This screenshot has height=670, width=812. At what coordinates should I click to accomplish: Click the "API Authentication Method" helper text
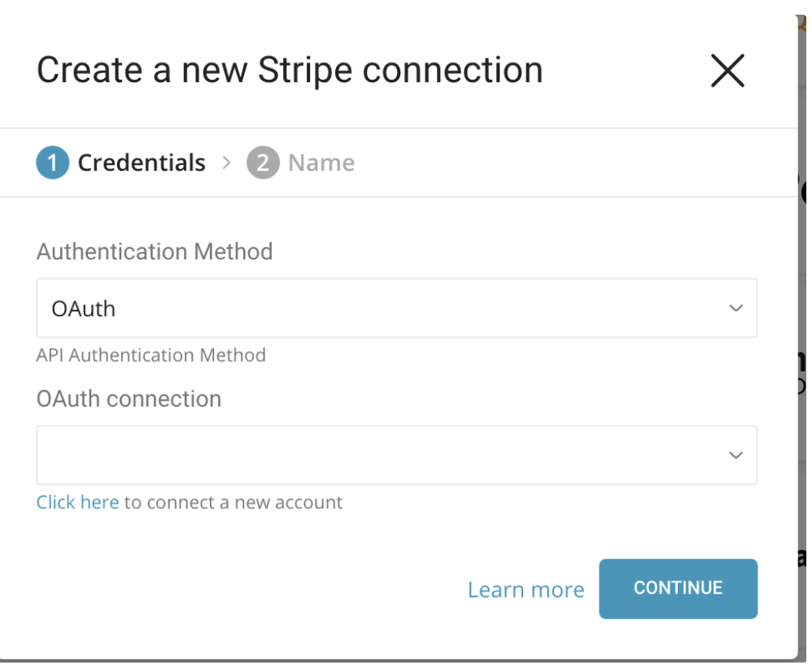pyautogui.click(x=151, y=355)
